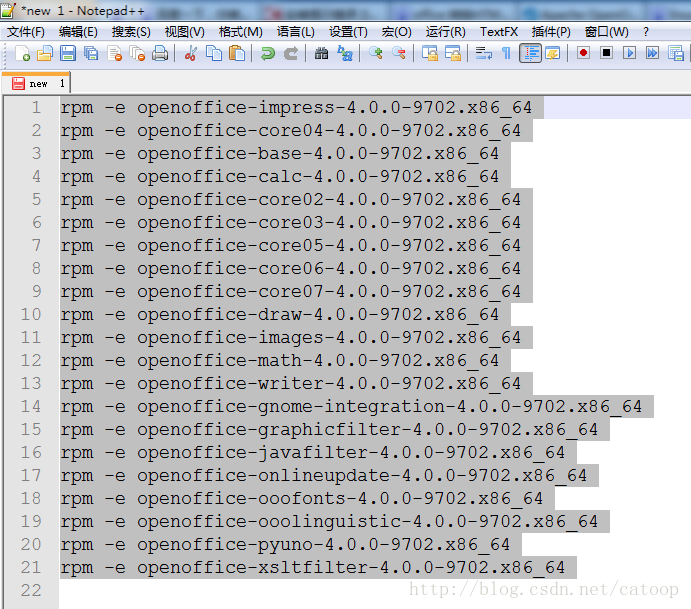Click the gray Redo arrow icon
The width and height of the screenshot is (691, 609).
click(x=291, y=53)
